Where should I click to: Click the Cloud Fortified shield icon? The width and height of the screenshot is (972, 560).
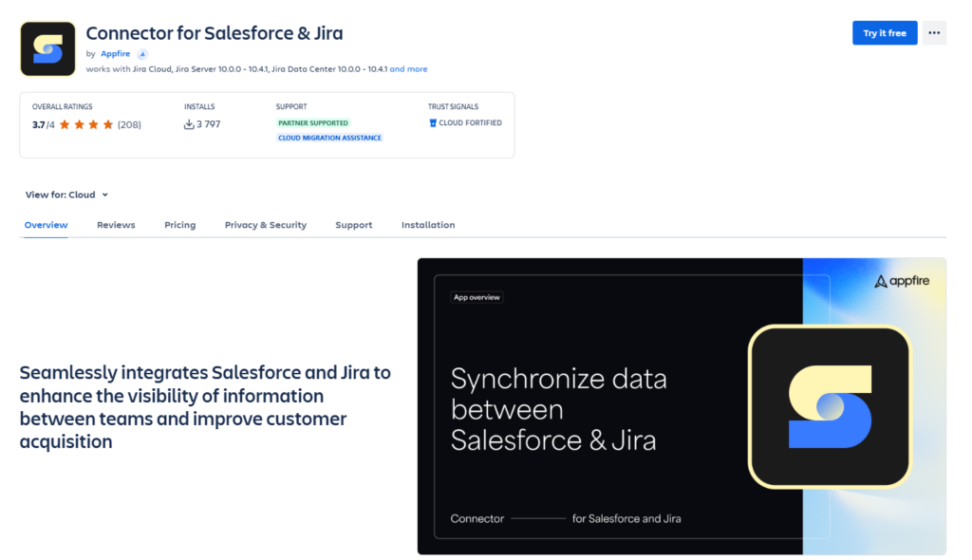[433, 122]
